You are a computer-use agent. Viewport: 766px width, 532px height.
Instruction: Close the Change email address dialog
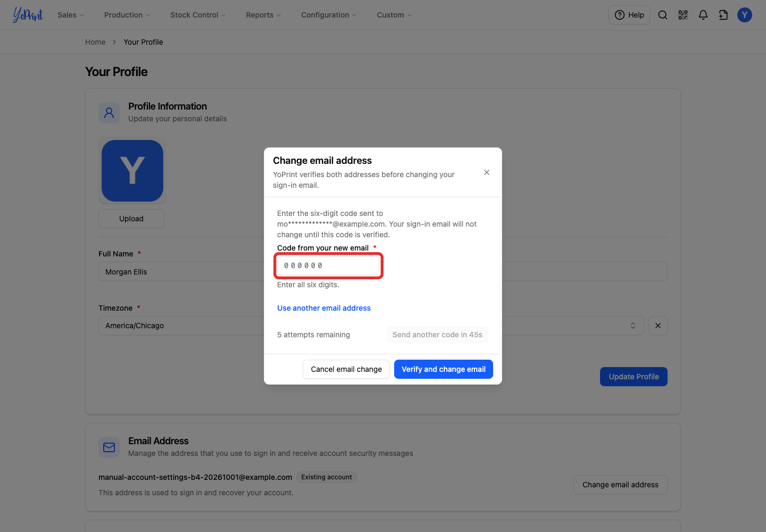pyautogui.click(x=487, y=172)
